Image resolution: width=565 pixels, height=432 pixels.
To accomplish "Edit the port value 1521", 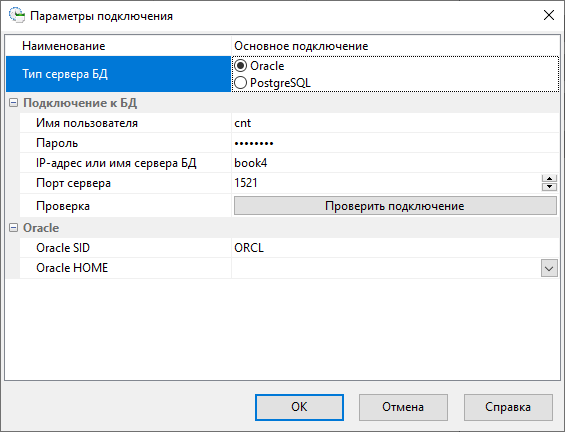I will point(246,183).
